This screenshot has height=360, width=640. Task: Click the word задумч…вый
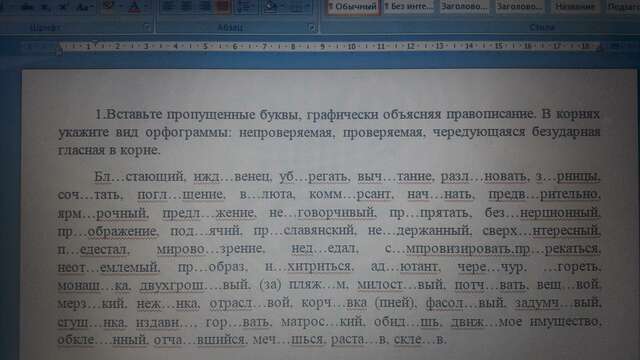tap(558, 303)
